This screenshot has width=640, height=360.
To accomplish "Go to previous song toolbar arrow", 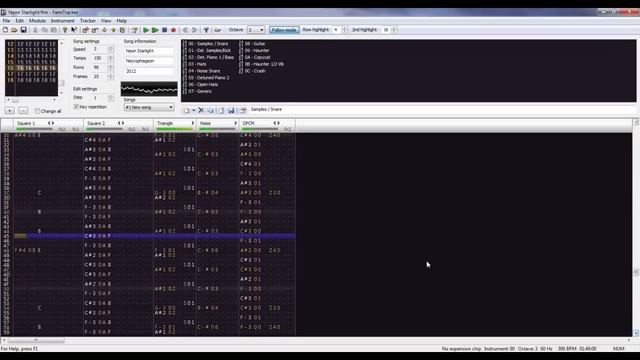I will coord(185,30).
